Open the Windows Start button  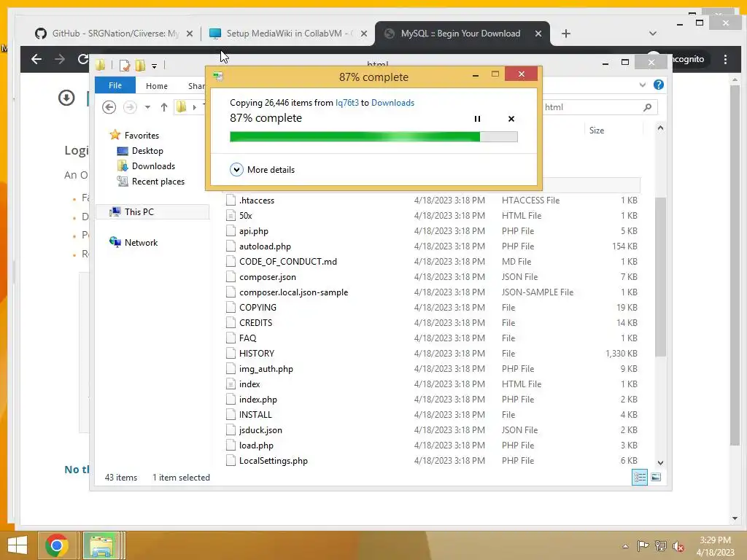18,545
